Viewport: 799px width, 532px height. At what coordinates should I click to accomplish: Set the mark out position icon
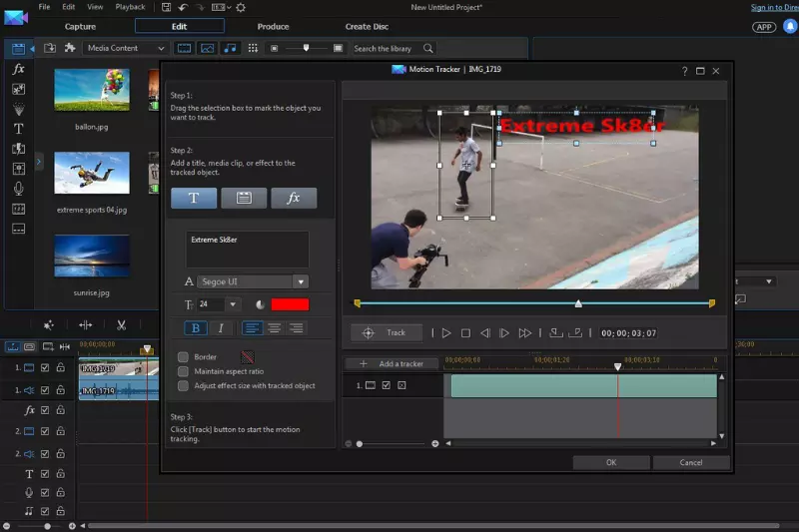575,333
